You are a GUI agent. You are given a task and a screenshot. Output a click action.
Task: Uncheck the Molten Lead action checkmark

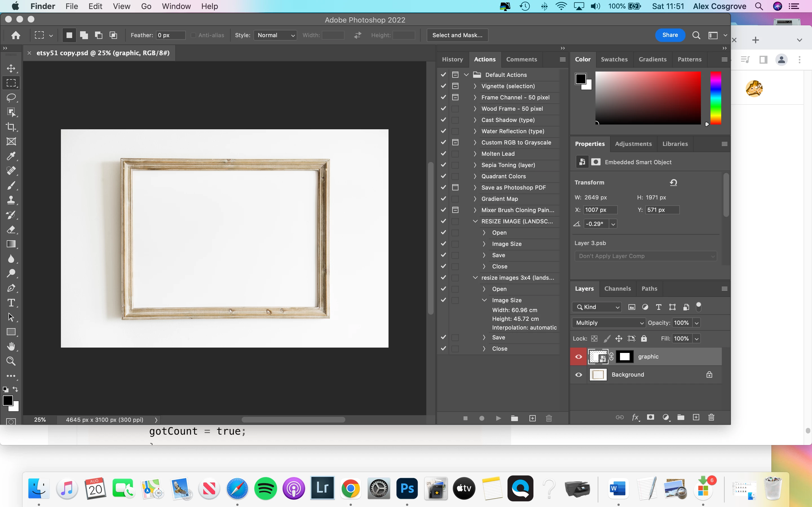[x=443, y=154]
